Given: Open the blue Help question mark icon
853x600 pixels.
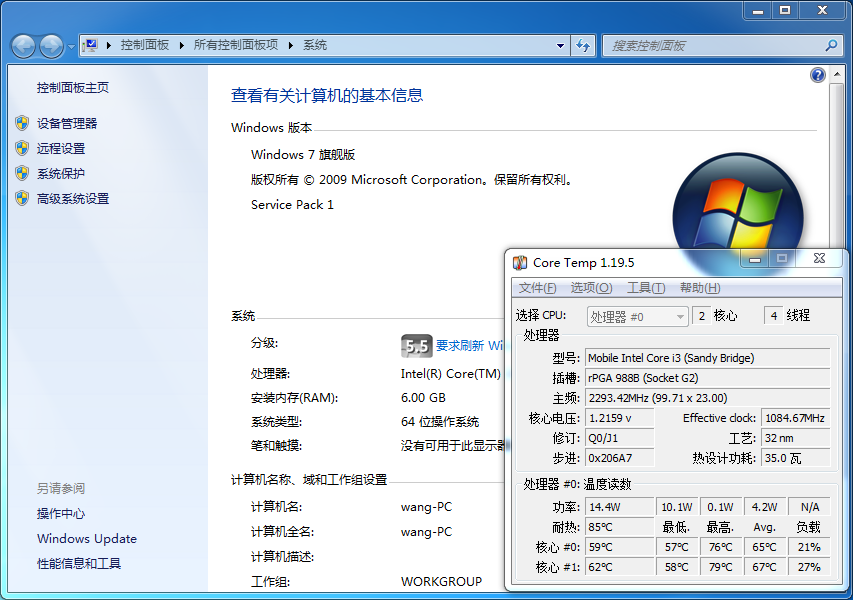Looking at the screenshot, I should pyautogui.click(x=818, y=75).
